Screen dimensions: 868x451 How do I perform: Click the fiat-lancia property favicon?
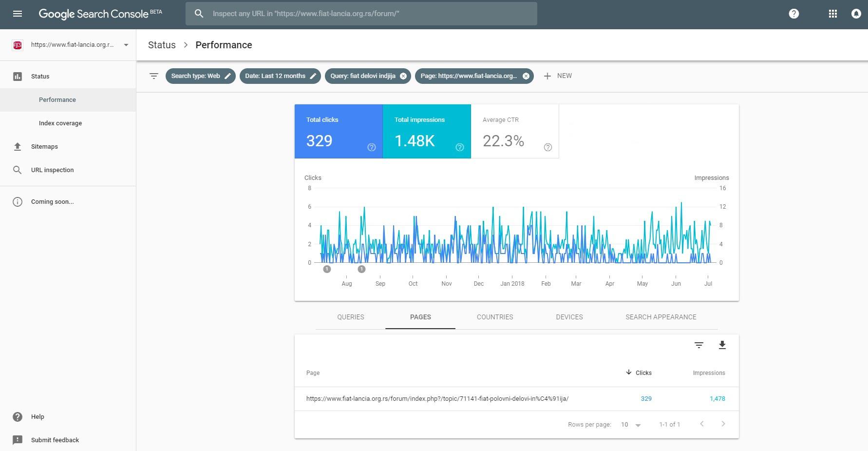click(x=18, y=45)
